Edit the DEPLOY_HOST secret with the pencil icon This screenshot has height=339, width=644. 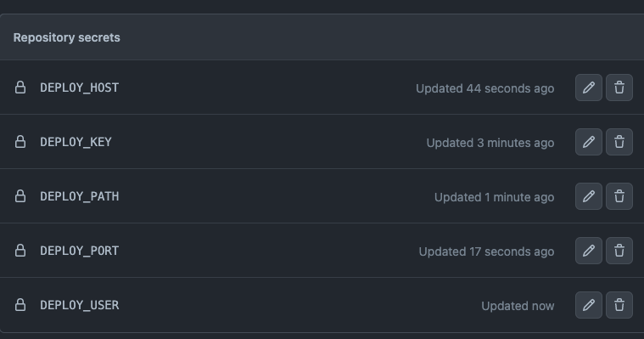589,88
